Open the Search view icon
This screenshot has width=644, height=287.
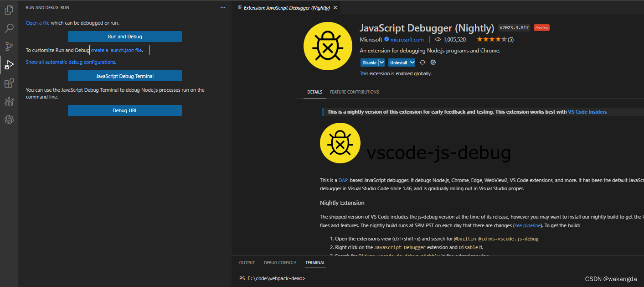(9, 28)
